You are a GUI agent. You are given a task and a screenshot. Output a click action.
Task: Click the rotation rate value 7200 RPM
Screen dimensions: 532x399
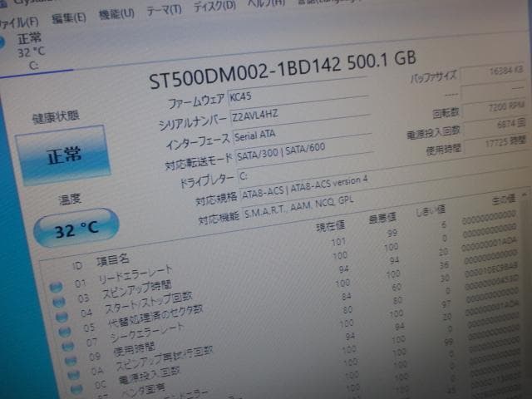click(494, 109)
